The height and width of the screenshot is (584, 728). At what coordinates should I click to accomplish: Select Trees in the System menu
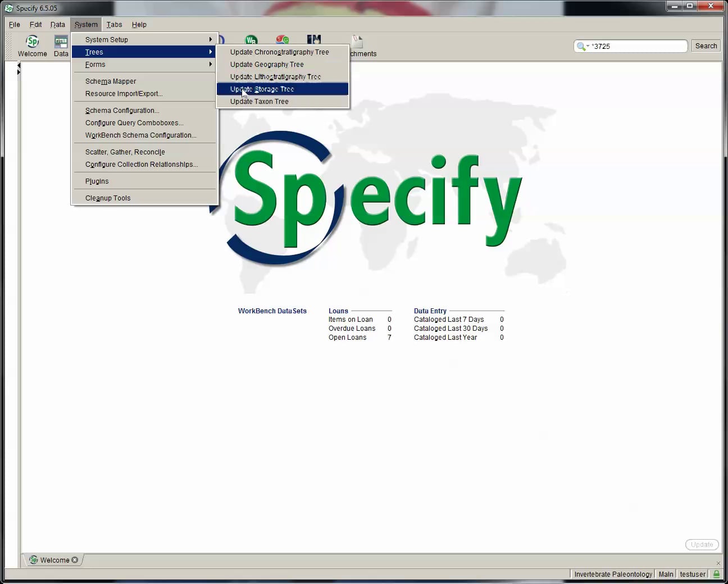[144, 52]
